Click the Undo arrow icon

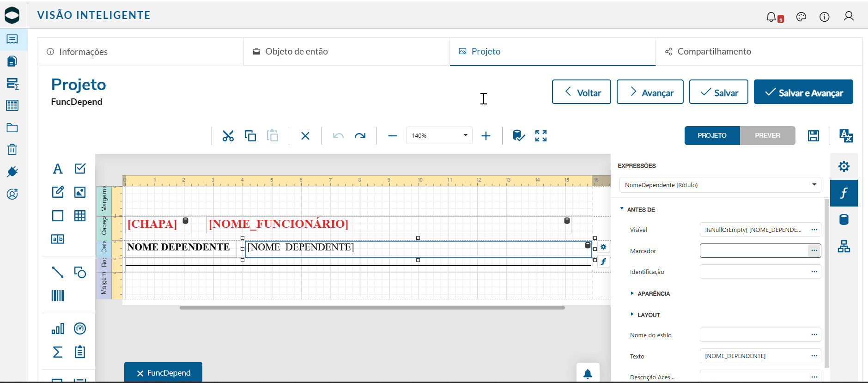338,136
